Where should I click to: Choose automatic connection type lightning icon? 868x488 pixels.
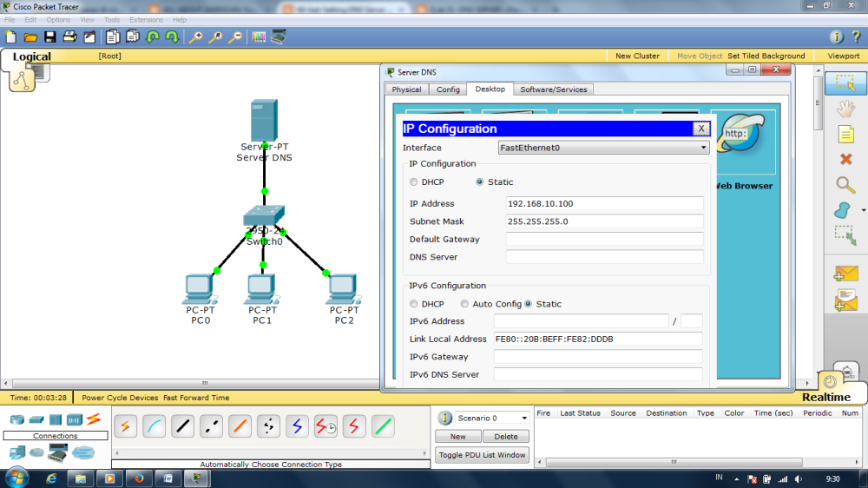(x=126, y=426)
